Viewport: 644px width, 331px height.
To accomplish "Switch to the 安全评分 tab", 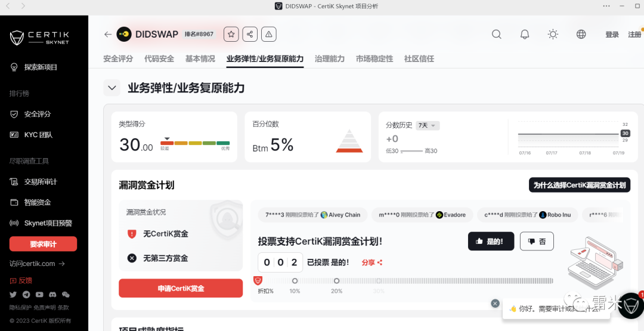I will pyautogui.click(x=118, y=58).
